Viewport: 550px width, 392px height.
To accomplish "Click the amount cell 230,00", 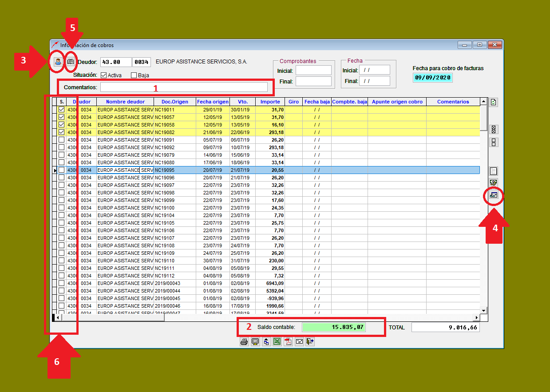I will click(270, 261).
